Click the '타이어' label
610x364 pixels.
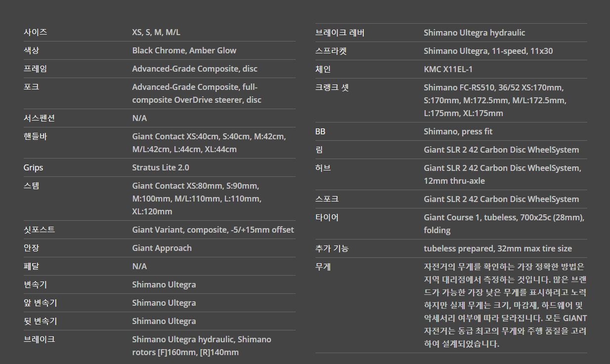(x=327, y=217)
